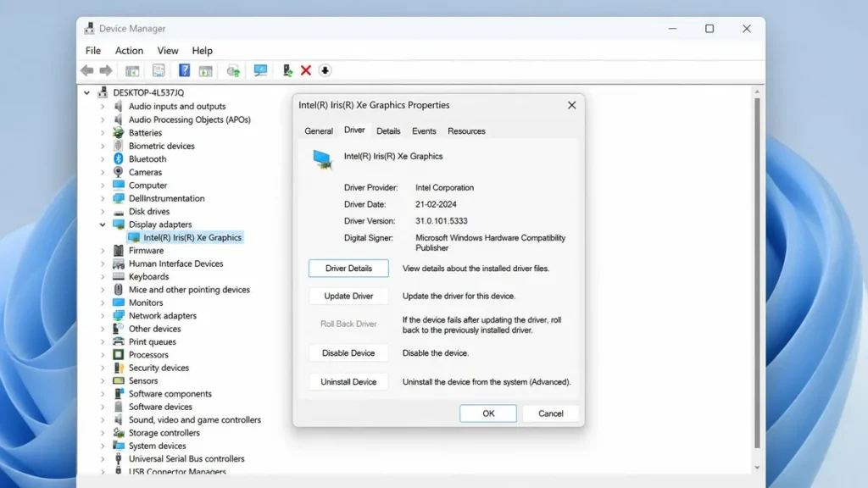Open the View menu
Screen dimensions: 868x488
(168, 50)
